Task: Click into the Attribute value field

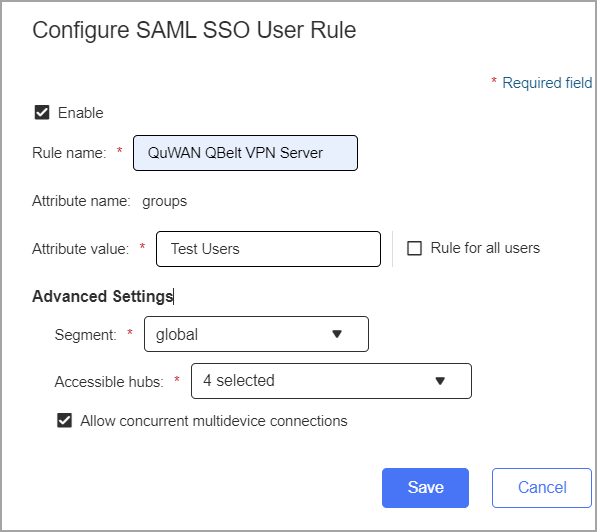Action: click(x=268, y=249)
